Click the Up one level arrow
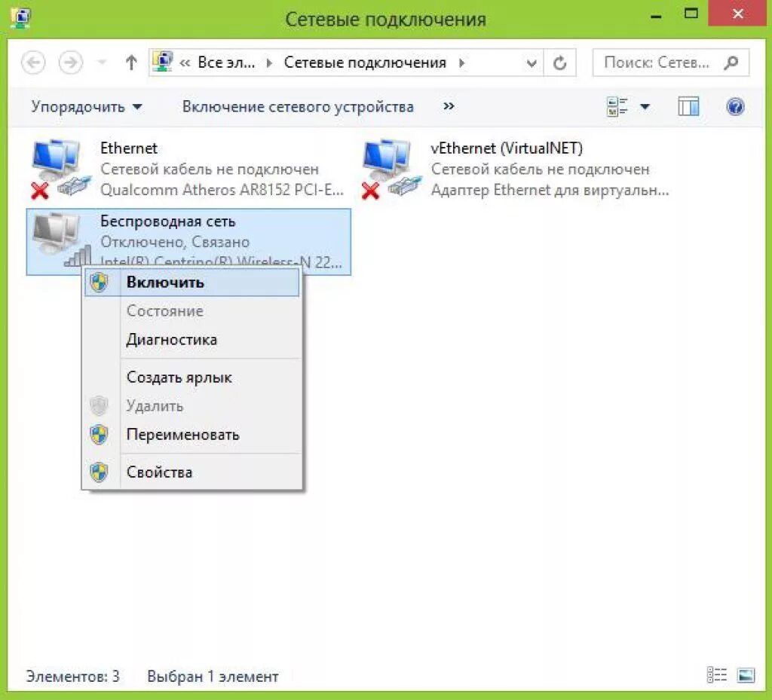The image size is (772, 700). [x=132, y=63]
